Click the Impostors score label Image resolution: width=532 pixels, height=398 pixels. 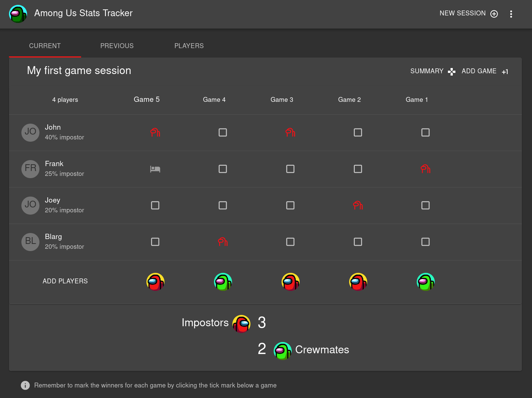205,323
